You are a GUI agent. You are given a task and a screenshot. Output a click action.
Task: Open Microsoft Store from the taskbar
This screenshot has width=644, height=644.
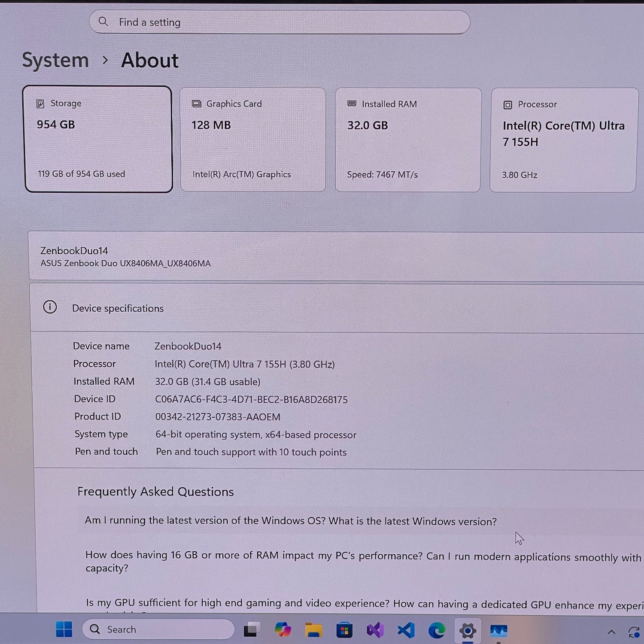tap(344, 630)
